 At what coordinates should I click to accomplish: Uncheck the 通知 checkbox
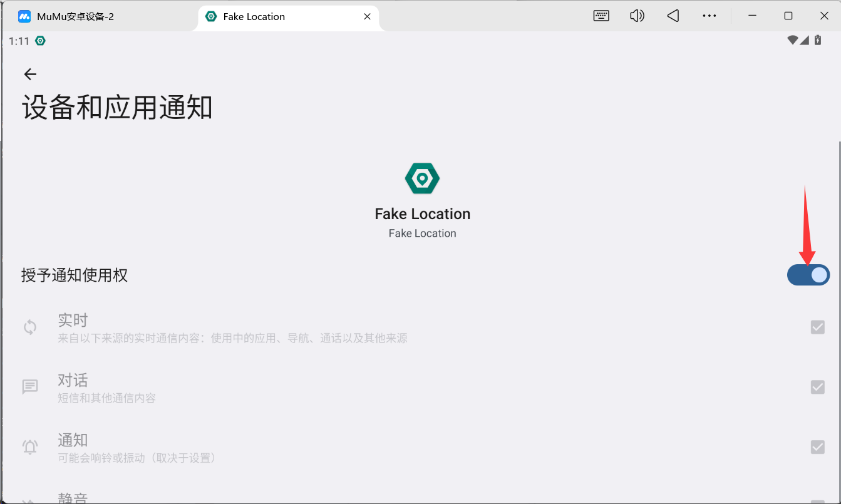click(x=817, y=447)
